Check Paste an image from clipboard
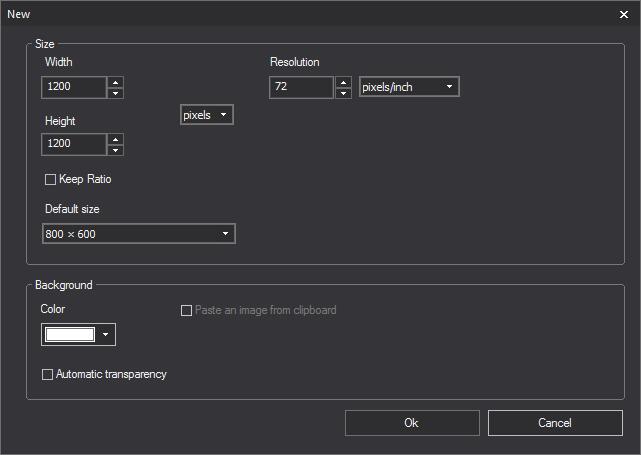 tap(186, 311)
